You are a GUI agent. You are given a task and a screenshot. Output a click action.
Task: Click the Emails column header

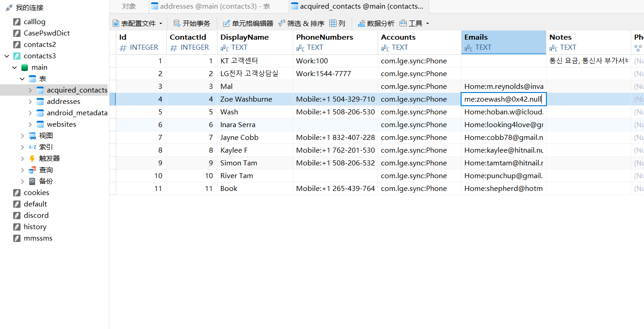[504, 42]
